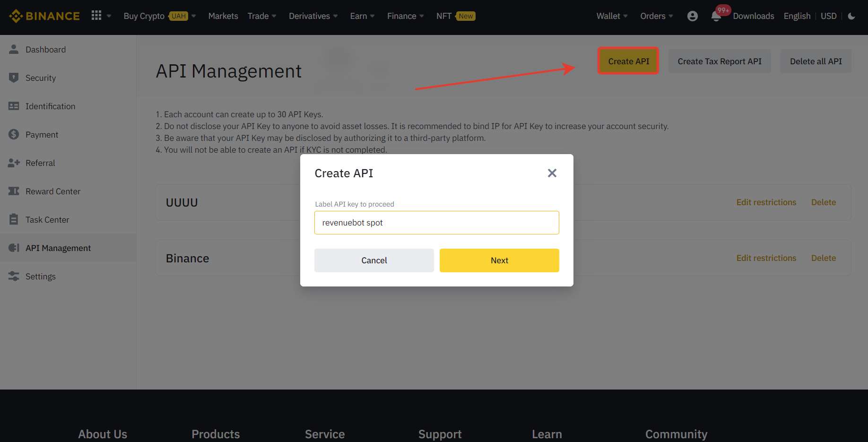Delete the UUUU API key
Viewport: 868px width, 442px height.
pos(824,202)
